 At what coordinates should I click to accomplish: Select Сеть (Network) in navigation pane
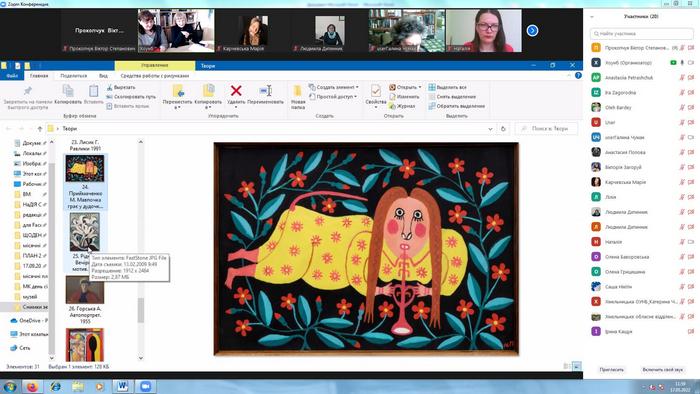point(20,348)
